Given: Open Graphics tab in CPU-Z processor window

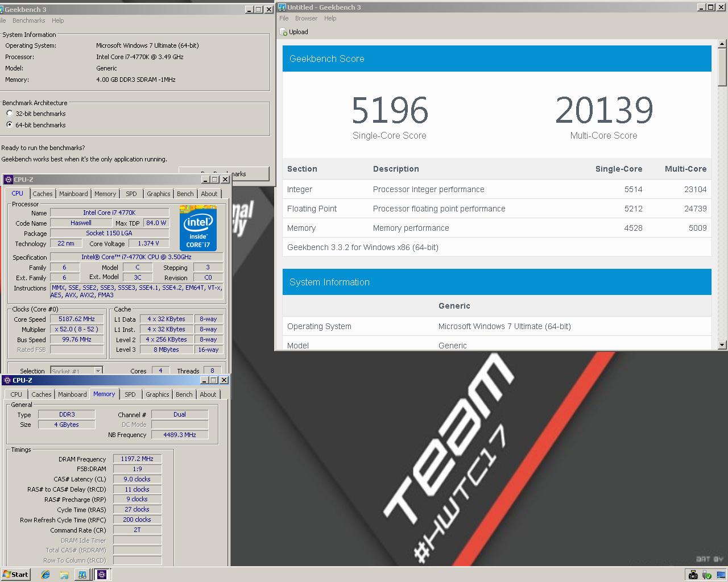Looking at the screenshot, I should coord(158,194).
